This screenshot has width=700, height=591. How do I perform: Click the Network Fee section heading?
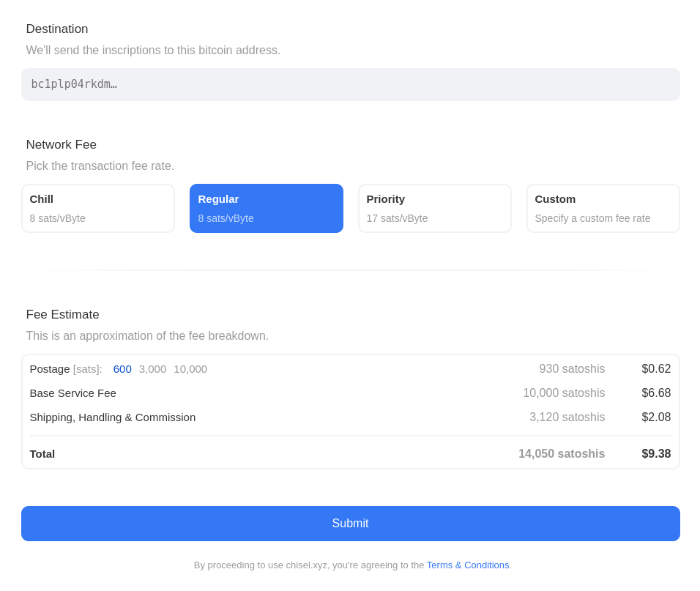[x=62, y=145]
